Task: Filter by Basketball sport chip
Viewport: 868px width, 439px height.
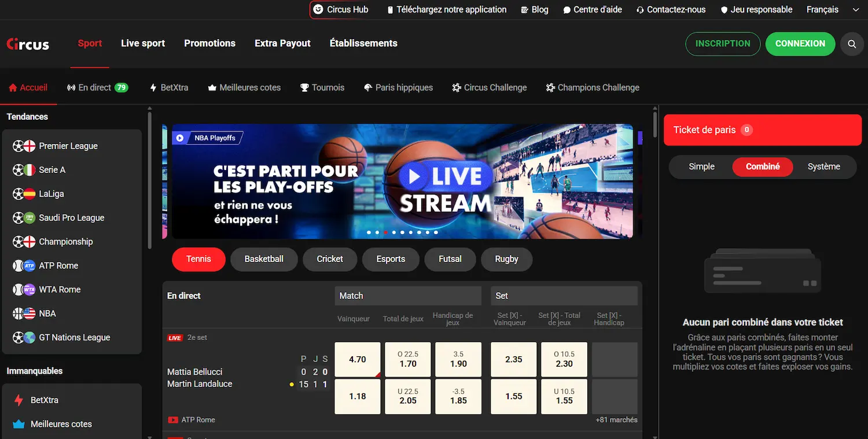Action: point(264,259)
